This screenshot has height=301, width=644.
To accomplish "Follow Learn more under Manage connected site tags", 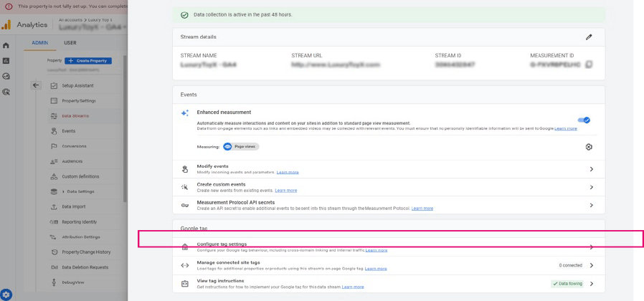I will [376, 269].
